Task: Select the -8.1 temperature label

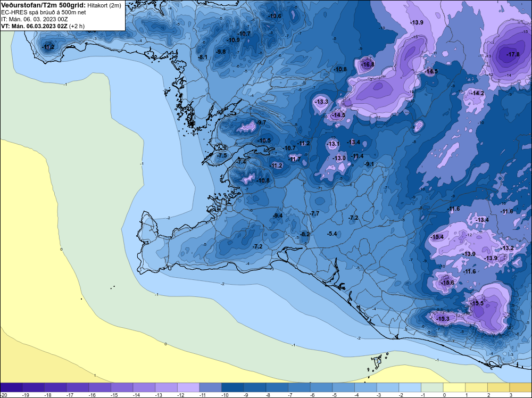Action: coord(203,57)
